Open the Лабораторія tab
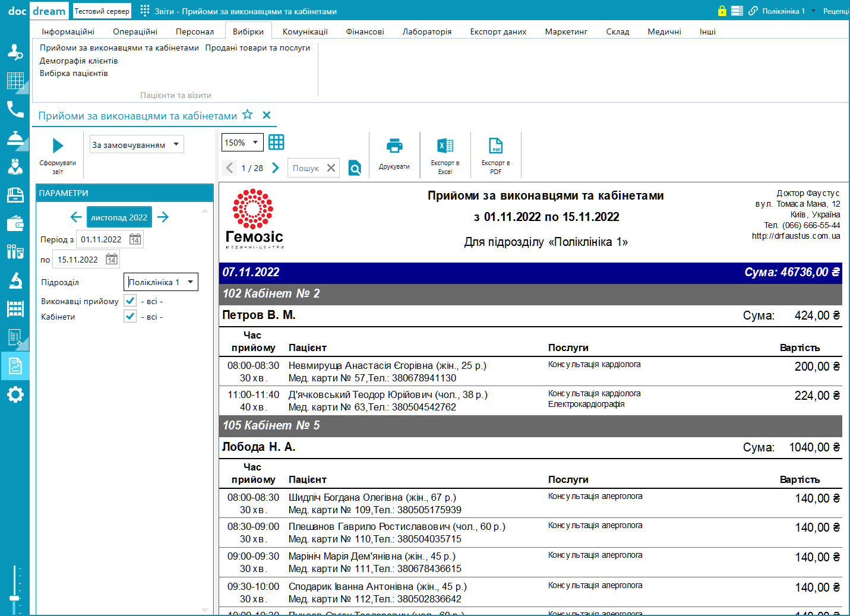The image size is (850, 616). click(427, 31)
